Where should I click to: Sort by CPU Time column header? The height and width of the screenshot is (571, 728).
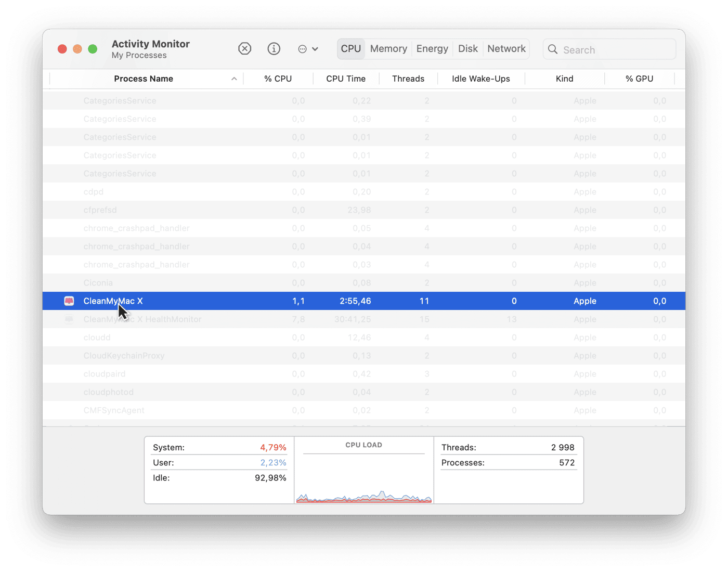pyautogui.click(x=346, y=79)
